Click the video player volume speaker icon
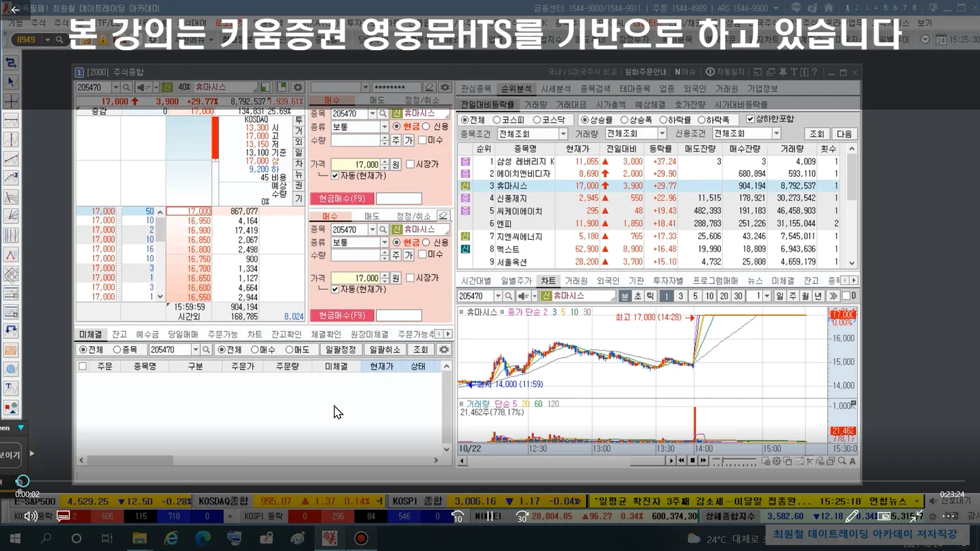980x551 pixels. coord(31,515)
